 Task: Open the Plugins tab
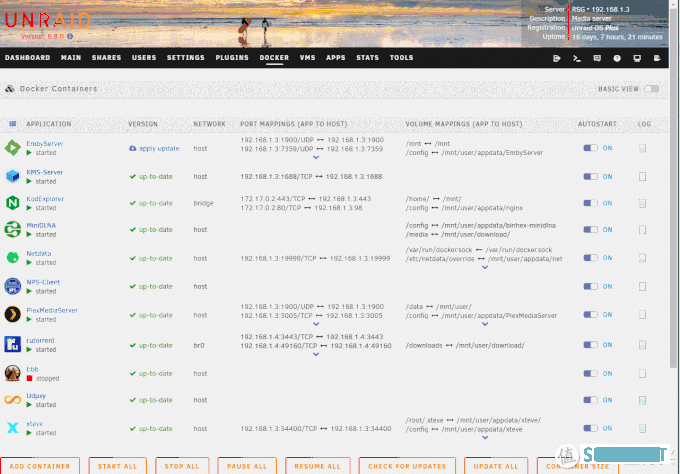(232, 58)
